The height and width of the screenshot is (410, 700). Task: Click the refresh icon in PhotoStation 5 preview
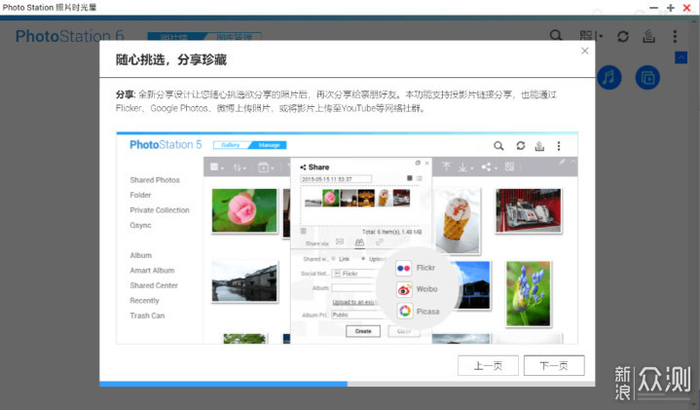pos(521,146)
